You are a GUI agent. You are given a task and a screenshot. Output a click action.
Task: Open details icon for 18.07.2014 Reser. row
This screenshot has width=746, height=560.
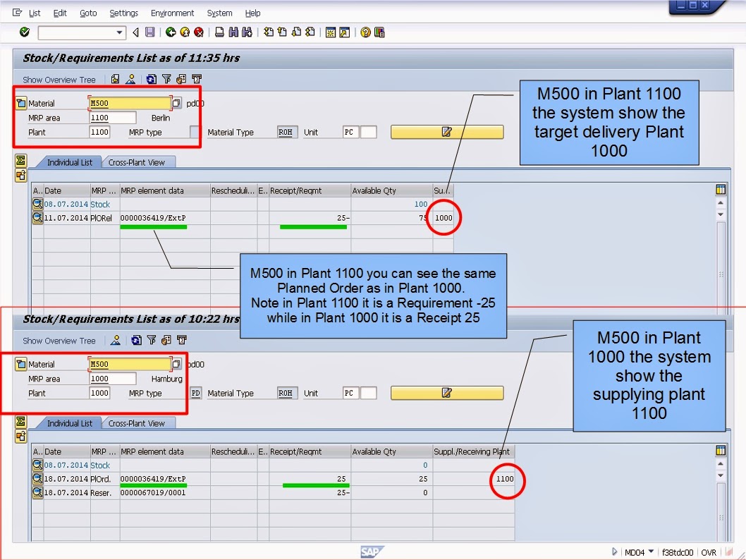tap(37, 492)
